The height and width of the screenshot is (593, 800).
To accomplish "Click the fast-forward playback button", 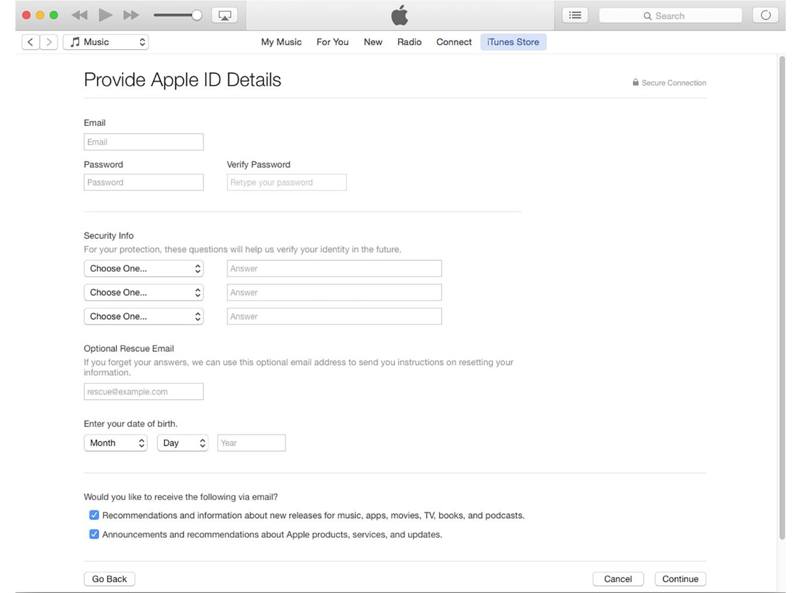I will [131, 15].
